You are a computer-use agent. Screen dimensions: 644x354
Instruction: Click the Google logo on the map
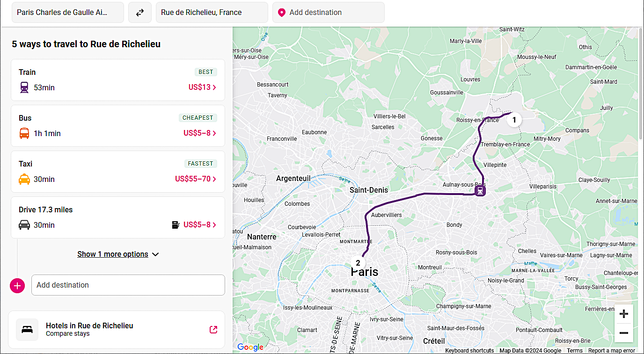[x=250, y=347]
